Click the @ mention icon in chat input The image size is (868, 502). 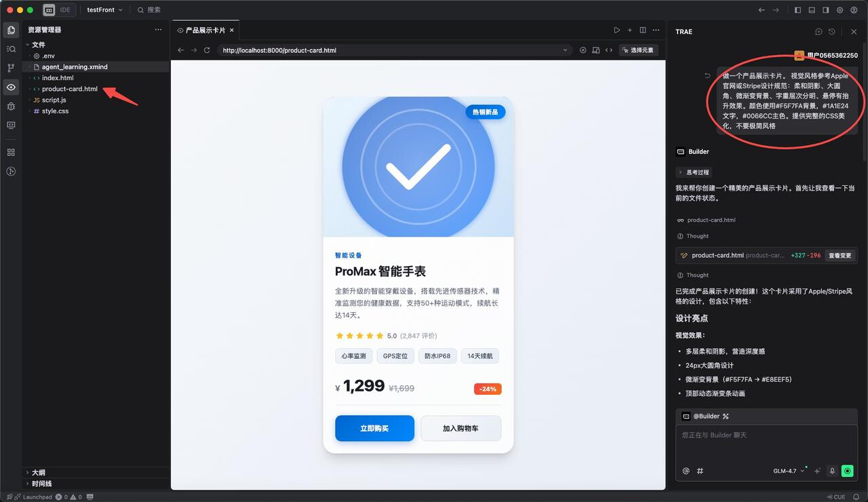pyautogui.click(x=686, y=471)
